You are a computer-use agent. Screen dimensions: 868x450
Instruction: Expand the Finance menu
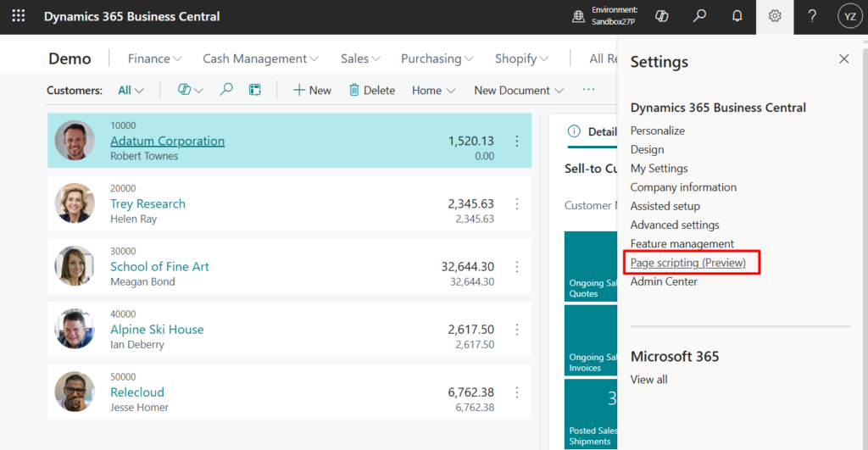click(x=154, y=58)
